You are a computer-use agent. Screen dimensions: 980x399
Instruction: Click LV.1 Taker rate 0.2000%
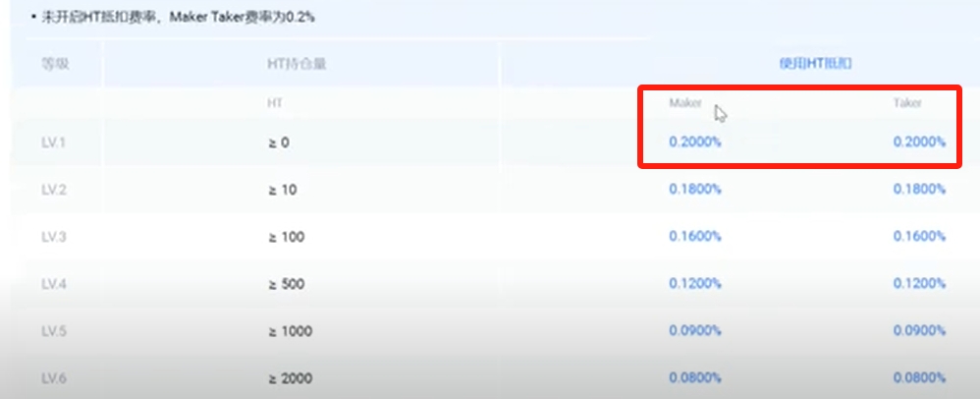tap(919, 142)
